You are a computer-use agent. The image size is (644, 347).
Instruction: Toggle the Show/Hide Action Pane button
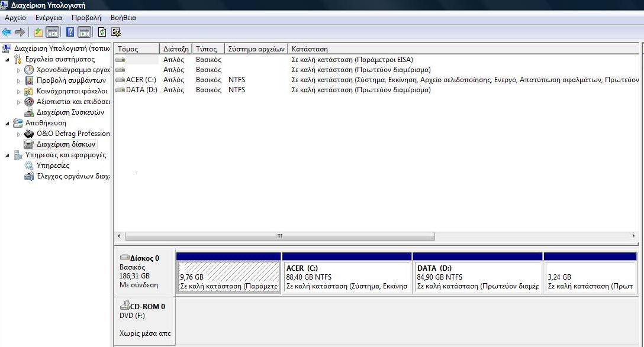click(x=84, y=32)
